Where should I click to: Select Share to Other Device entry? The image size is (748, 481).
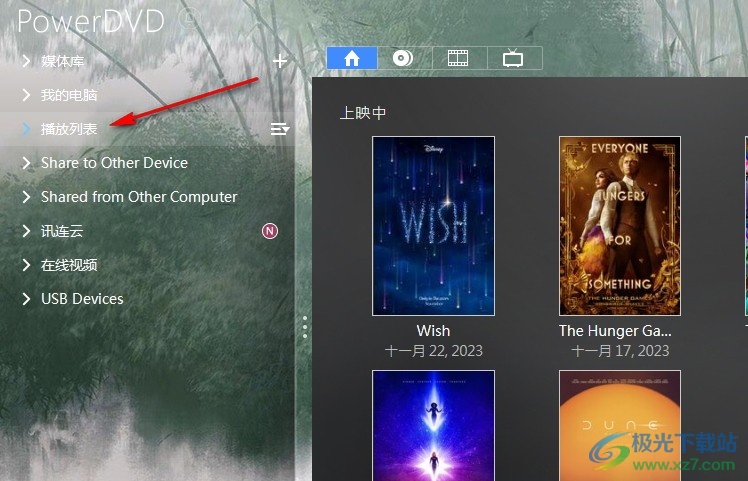[x=114, y=163]
